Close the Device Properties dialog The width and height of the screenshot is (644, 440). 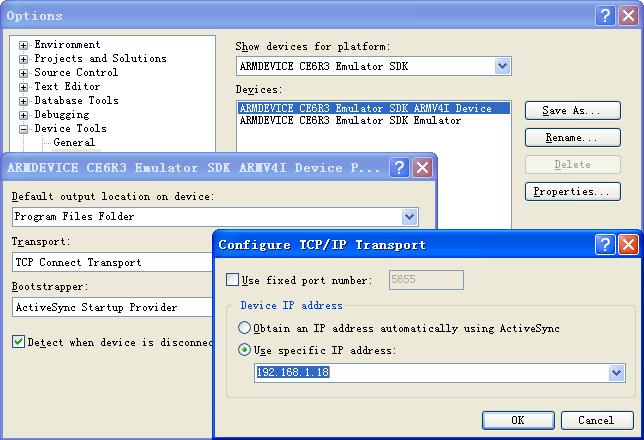pyautogui.click(x=423, y=168)
